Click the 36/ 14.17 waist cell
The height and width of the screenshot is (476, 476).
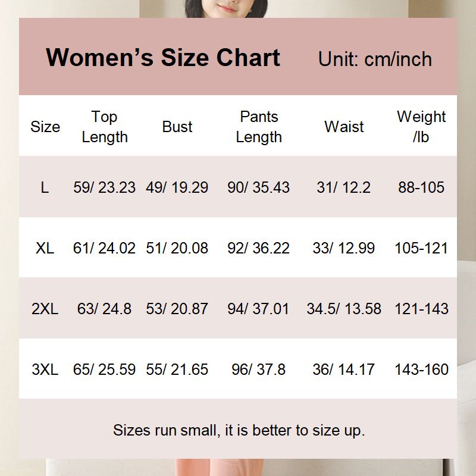[344, 369]
